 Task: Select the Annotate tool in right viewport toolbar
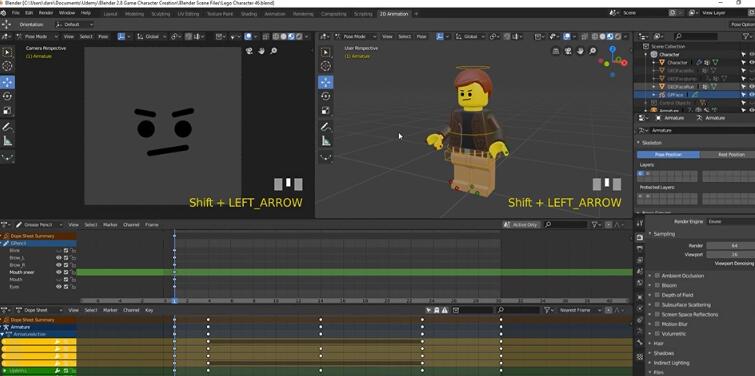325,127
